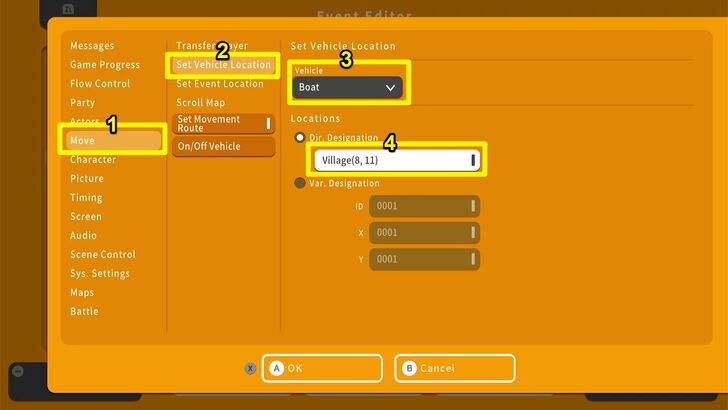Select the Screen category

point(85,217)
